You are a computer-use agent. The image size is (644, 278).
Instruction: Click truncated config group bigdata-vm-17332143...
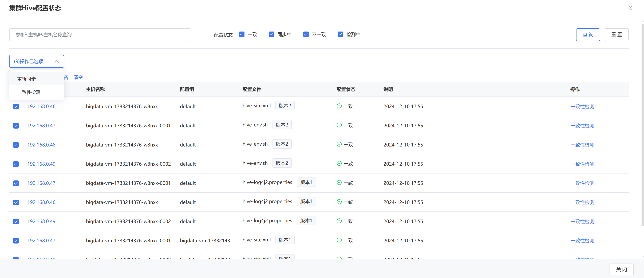207,241
